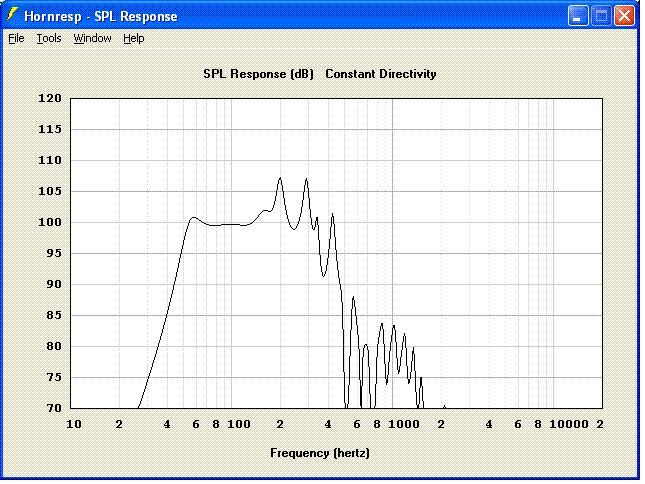The image size is (645, 484).
Task: Click the 'Hornresp - SPL Response' title bar text
Action: (x=101, y=16)
